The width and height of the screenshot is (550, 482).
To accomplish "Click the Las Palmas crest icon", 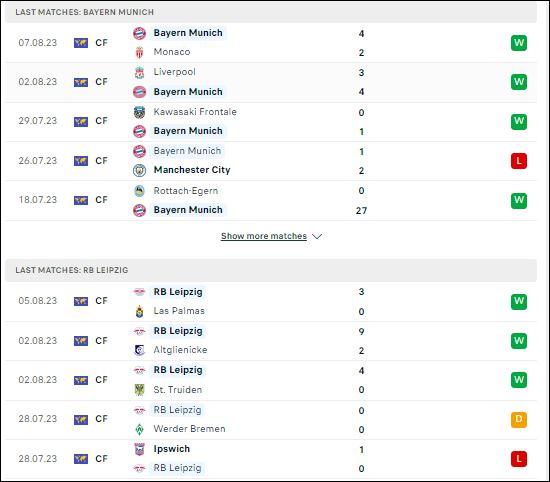I will 139,311.
